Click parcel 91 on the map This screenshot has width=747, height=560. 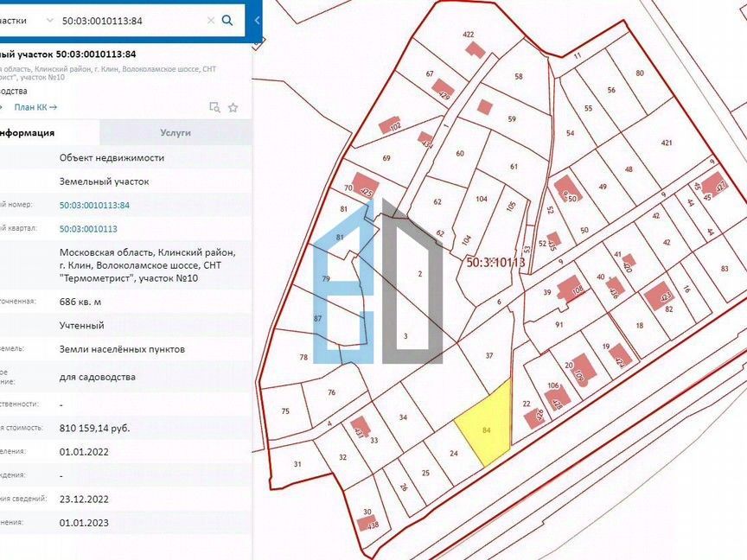coord(559,325)
